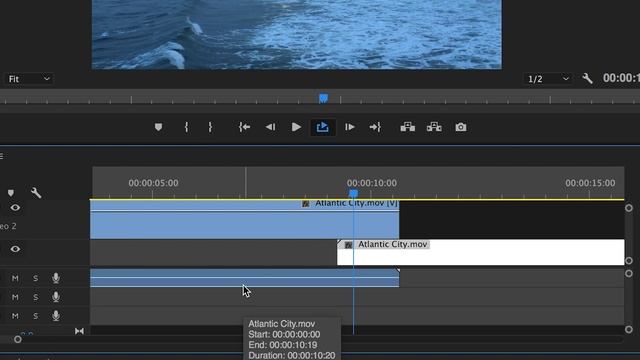This screenshot has width=640, height=360.
Task: Click the bottom circle handle of audio track scrollbar
Action: click(629, 329)
